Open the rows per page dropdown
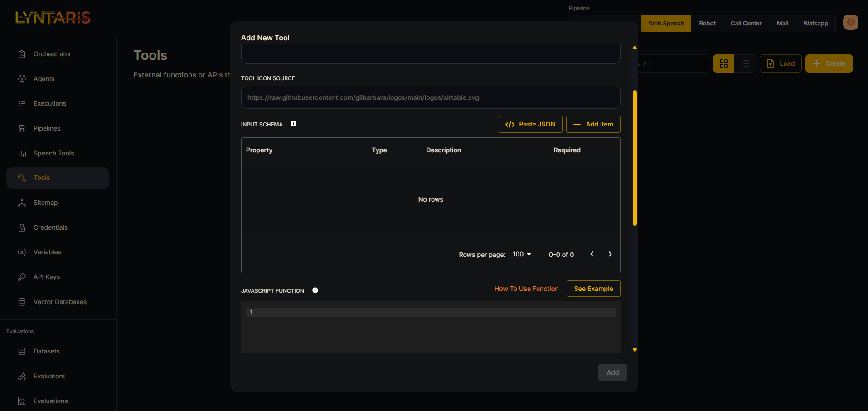This screenshot has width=868, height=411. [522, 255]
